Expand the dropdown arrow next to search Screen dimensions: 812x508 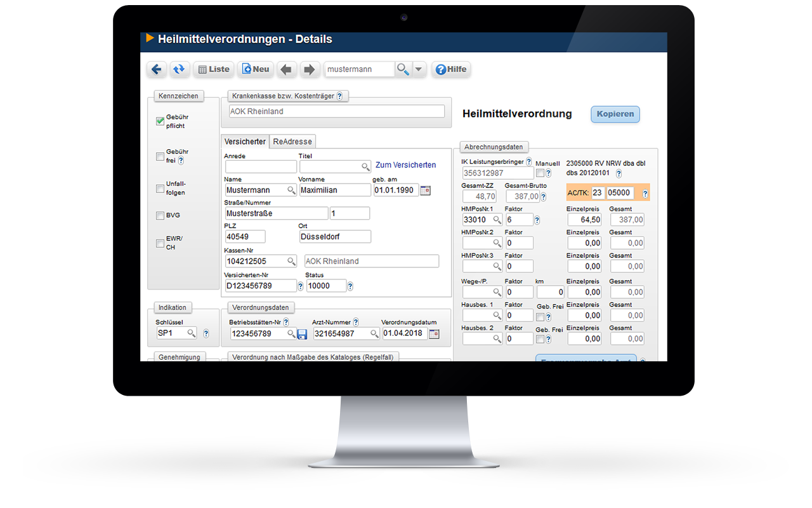click(419, 69)
